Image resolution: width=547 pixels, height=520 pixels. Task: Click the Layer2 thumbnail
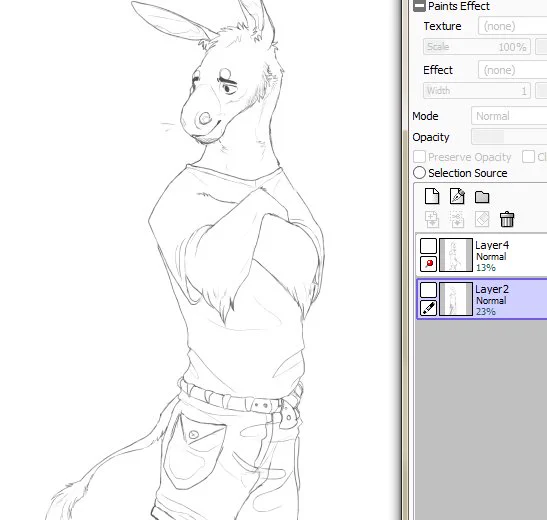tap(456, 299)
